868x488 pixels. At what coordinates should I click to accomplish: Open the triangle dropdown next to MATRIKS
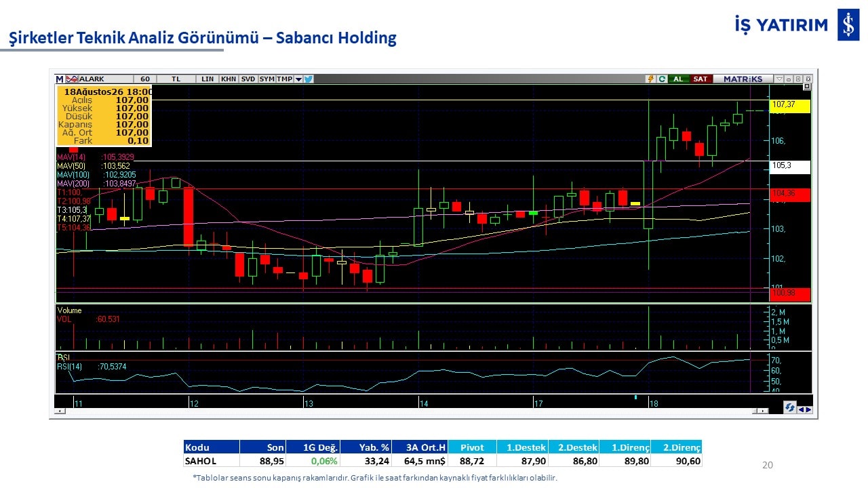tap(779, 79)
